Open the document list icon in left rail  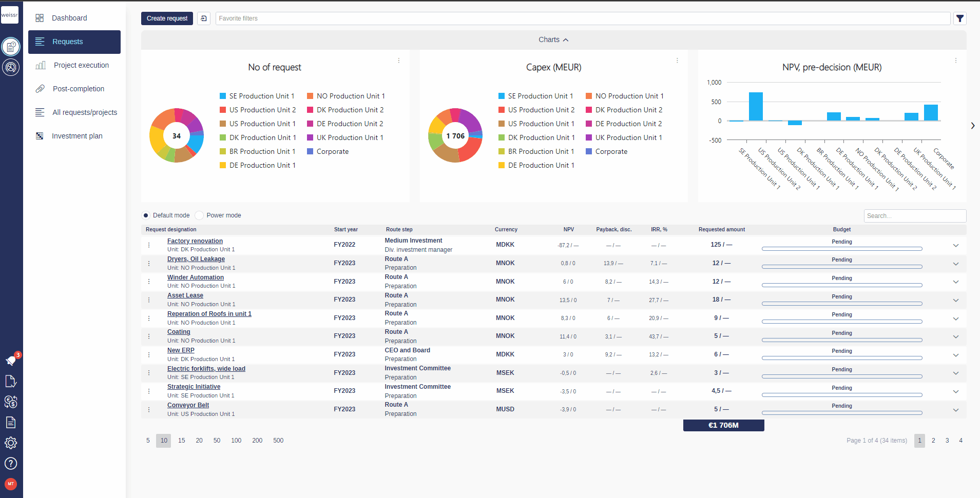tap(11, 423)
